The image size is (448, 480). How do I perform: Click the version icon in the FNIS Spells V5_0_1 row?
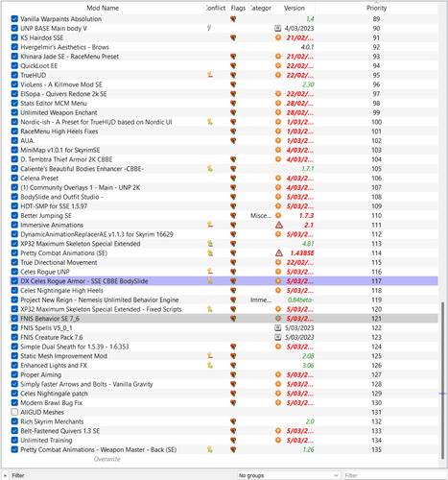[278, 327]
